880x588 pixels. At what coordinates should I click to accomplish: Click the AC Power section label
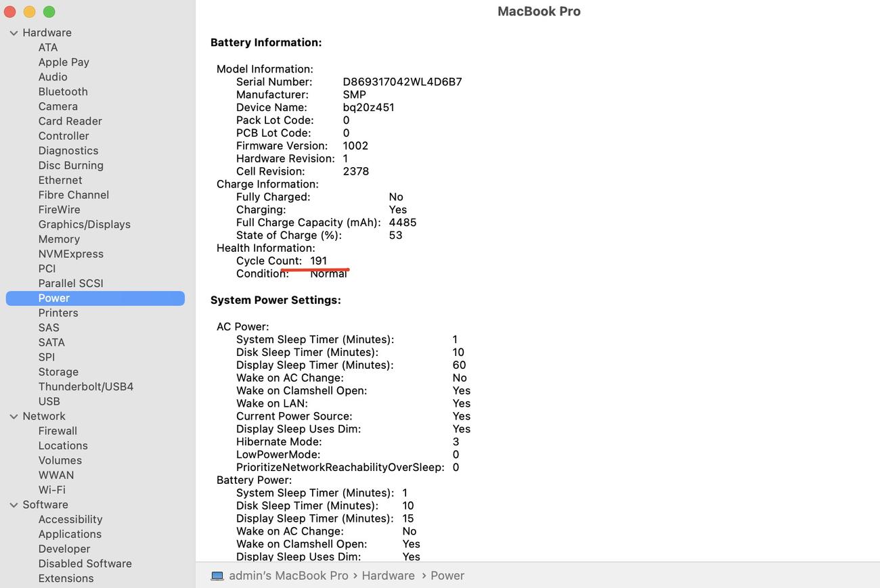point(243,327)
